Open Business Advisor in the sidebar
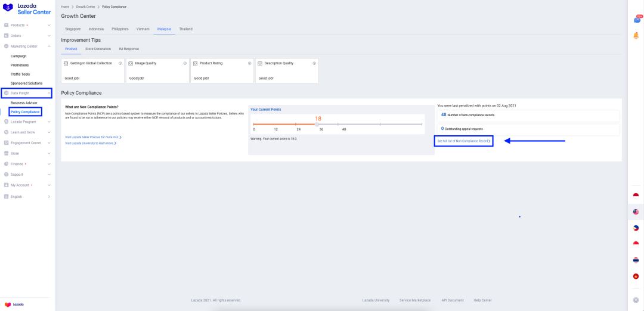The height and width of the screenshot is (311, 644). [x=24, y=102]
